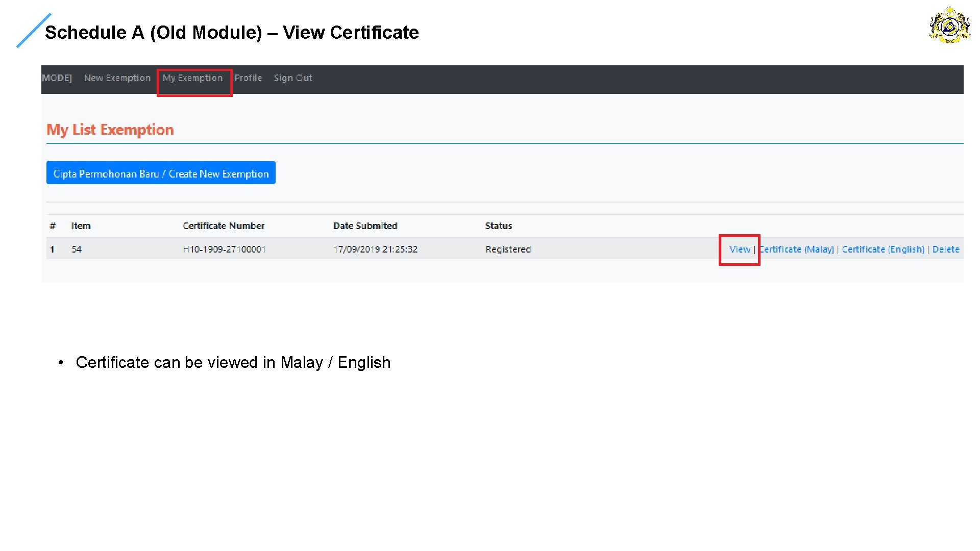Click the My List Exemption heading
This screenshot has height=551, width=980.
[110, 130]
